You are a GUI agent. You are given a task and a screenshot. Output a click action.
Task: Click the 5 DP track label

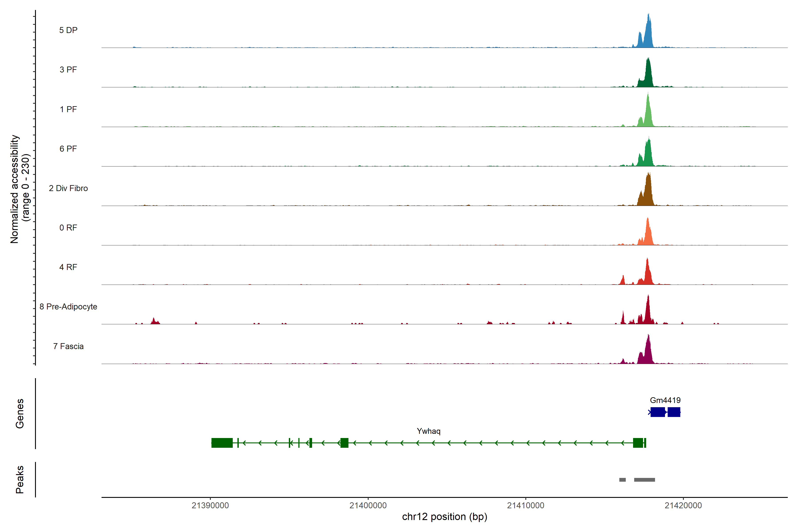tap(68, 30)
